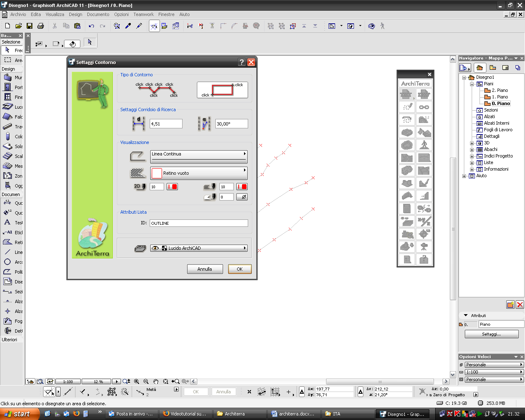This screenshot has height=420, width=525.
Task: Select the Porta door tool
Action: (11, 87)
